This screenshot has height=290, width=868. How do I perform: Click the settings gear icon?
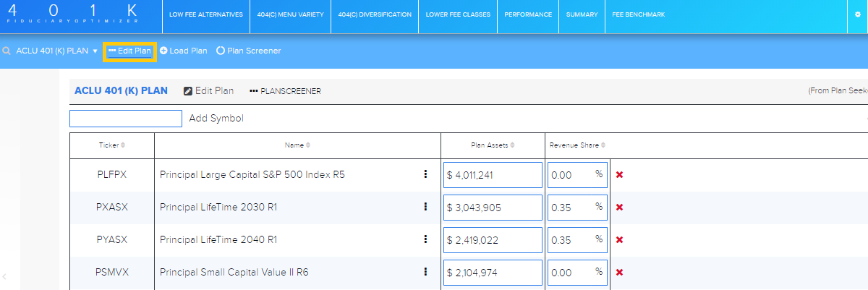[x=858, y=14]
